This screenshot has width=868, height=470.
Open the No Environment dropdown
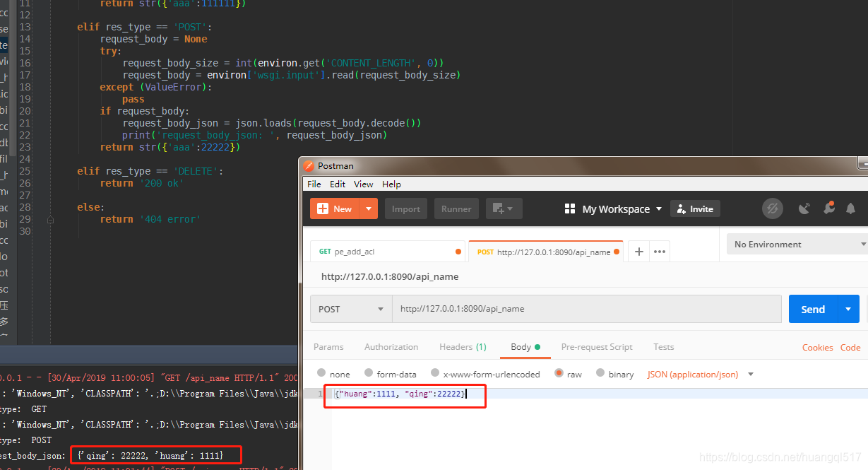point(798,244)
